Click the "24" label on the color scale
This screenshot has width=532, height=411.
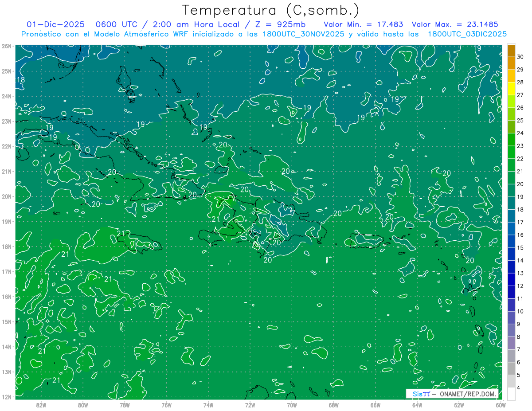click(x=520, y=133)
